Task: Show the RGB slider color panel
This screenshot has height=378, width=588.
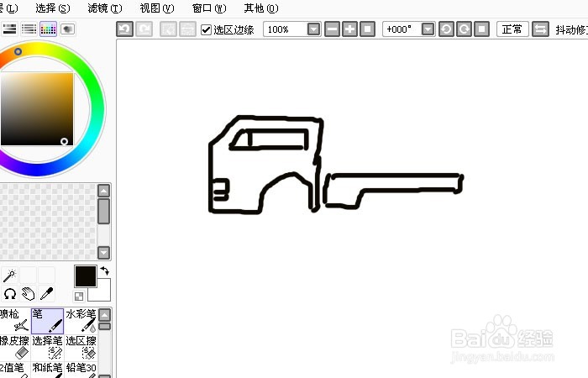Action: click(x=10, y=29)
